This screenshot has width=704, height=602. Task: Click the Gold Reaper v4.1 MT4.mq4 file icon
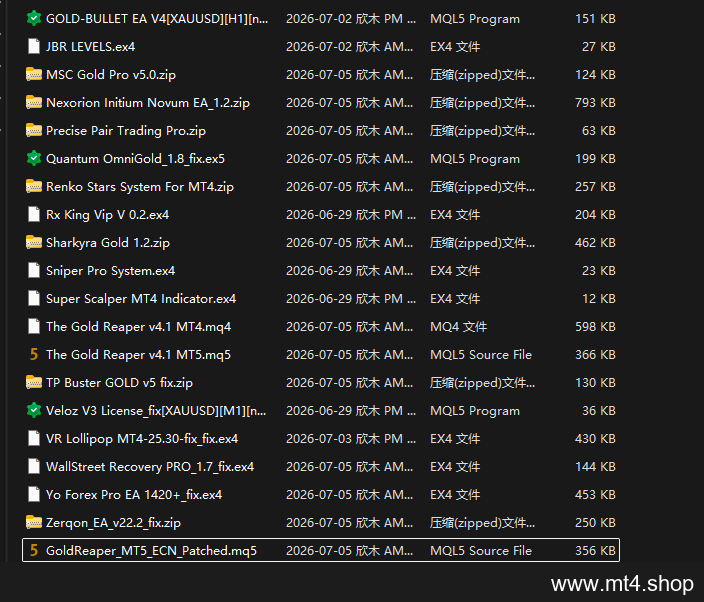34,326
